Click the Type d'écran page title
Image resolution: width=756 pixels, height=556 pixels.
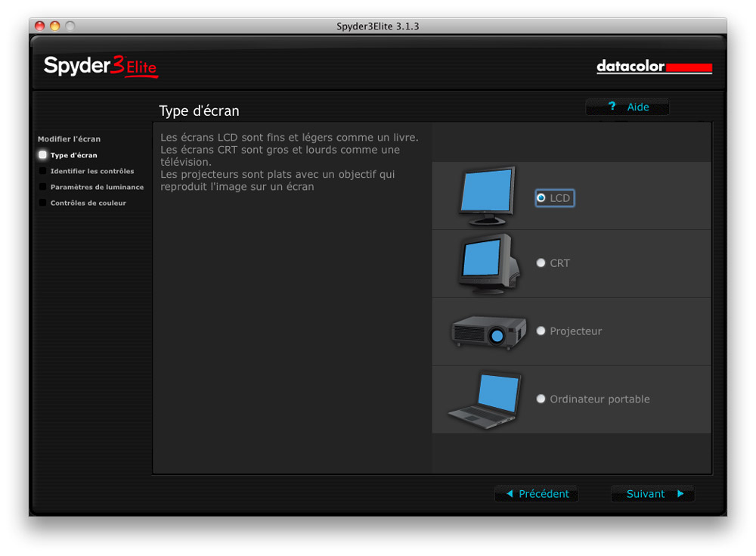199,111
